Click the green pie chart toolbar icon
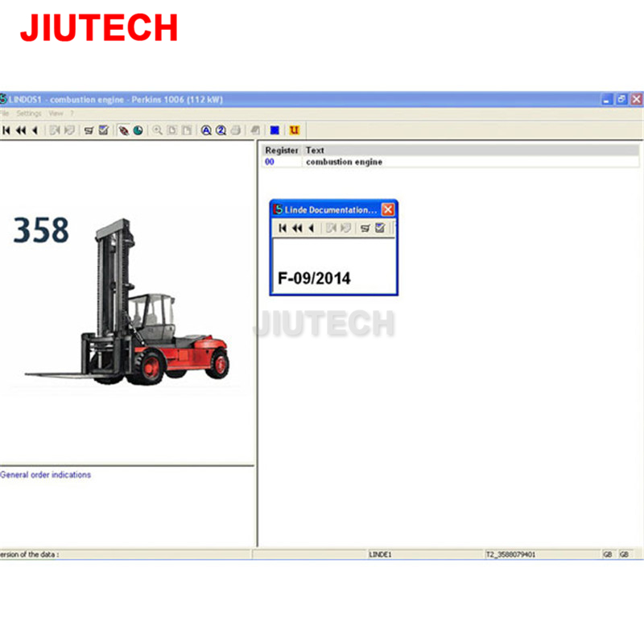Viewport: 644px width, 644px height. [138, 130]
